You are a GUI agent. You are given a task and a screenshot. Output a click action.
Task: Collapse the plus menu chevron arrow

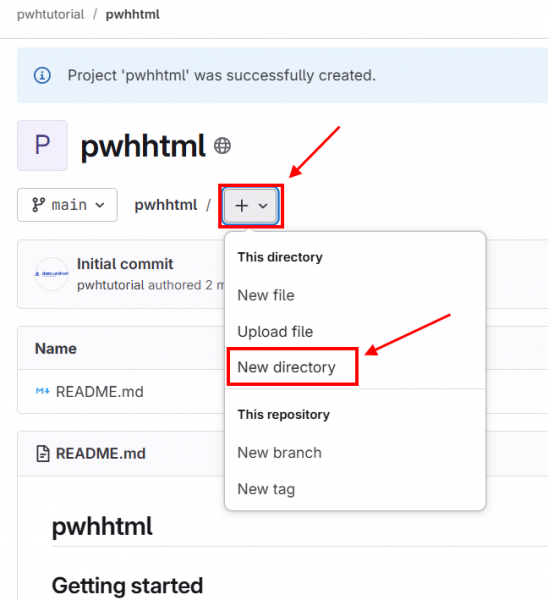click(x=263, y=206)
